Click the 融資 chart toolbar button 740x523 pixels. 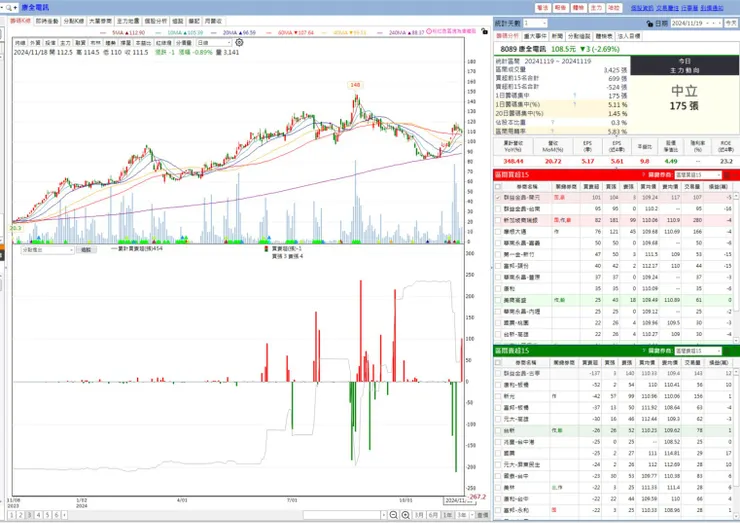pos(80,43)
